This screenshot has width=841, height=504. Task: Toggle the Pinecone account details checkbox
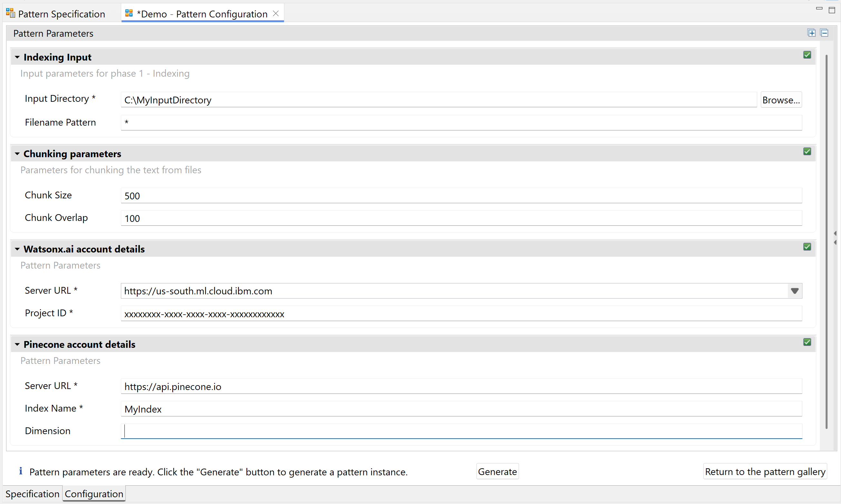[807, 342]
